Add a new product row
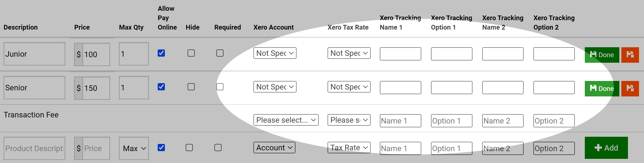Viewport: 644px width, 163px height. pyautogui.click(x=606, y=148)
